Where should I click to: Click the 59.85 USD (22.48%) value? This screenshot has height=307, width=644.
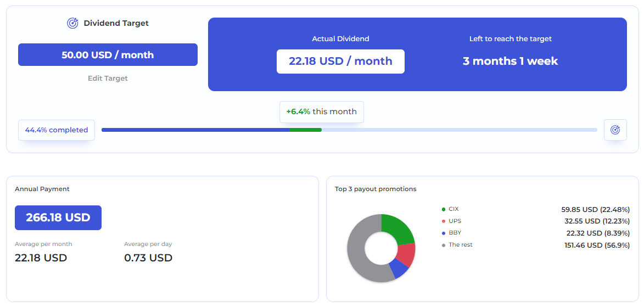click(x=596, y=210)
